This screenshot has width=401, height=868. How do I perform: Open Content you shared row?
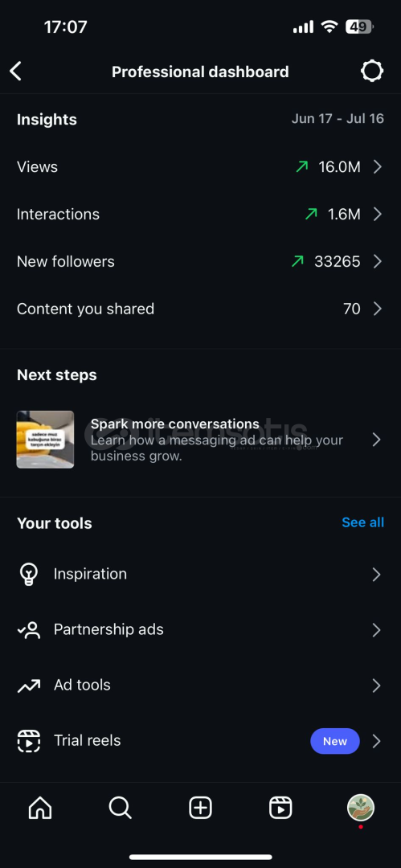coord(201,309)
